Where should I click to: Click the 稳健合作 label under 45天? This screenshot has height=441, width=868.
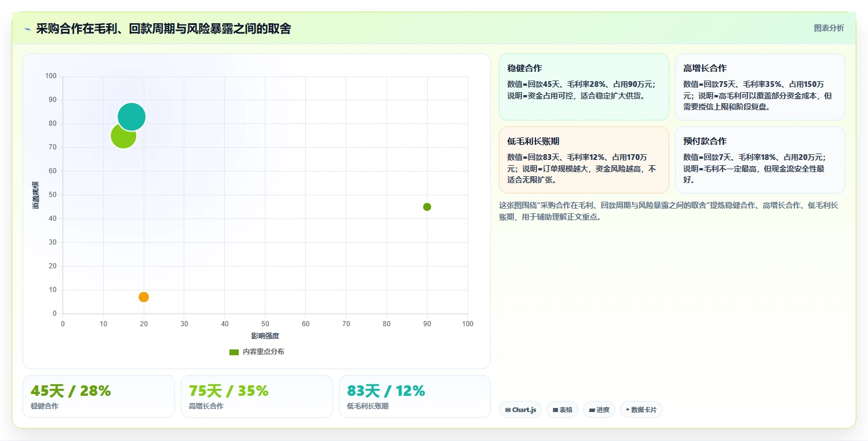pos(45,406)
